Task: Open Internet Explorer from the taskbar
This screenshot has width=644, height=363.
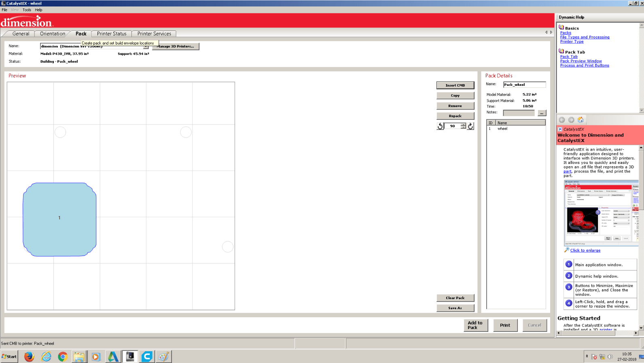Action: point(46,357)
